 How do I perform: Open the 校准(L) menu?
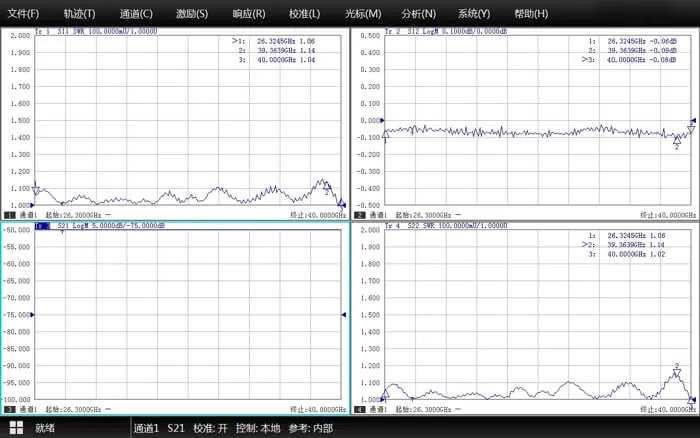(x=304, y=14)
